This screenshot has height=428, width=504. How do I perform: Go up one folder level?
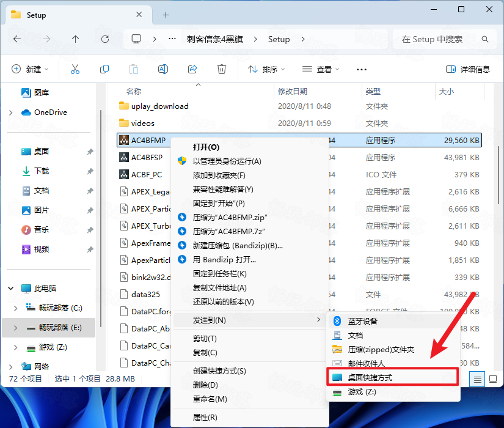coord(76,39)
